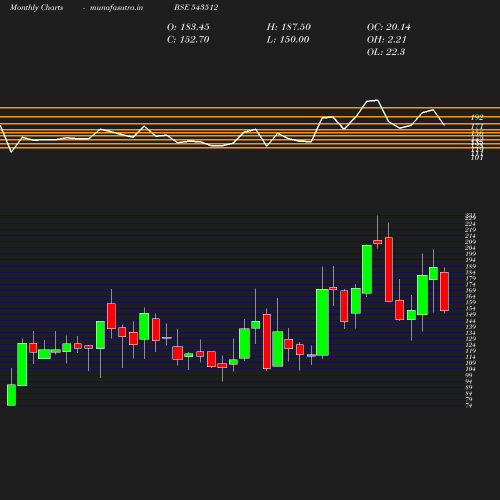Click the 104 price axis label
Viewport: 500px width, 500px height.
(470, 369)
